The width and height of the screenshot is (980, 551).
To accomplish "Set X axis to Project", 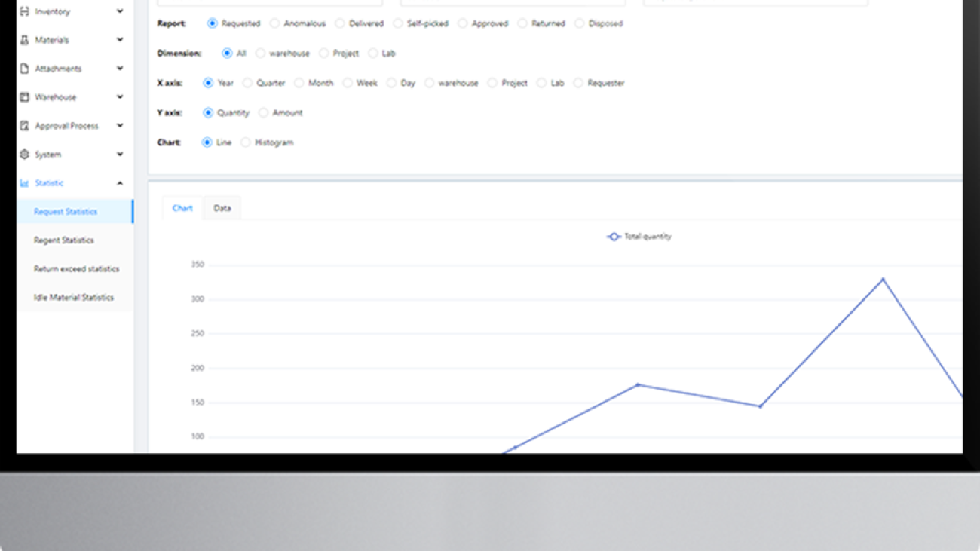I will click(492, 83).
